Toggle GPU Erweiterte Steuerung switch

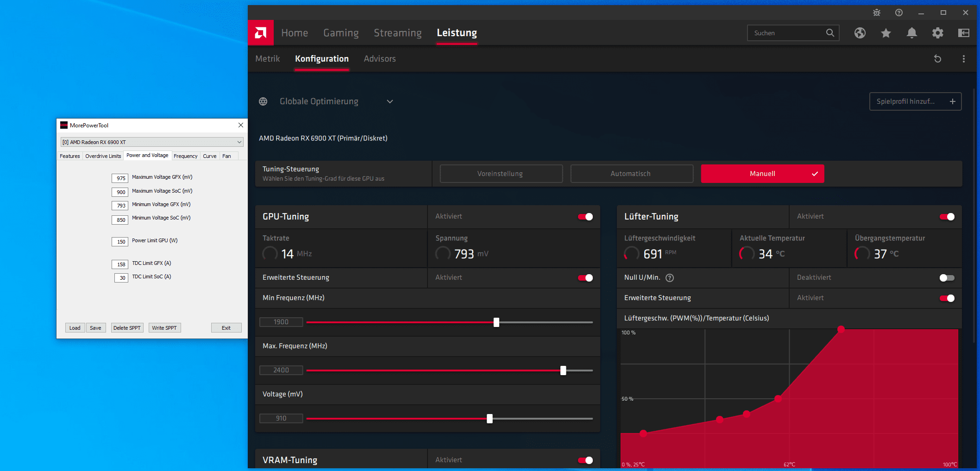pyautogui.click(x=585, y=278)
